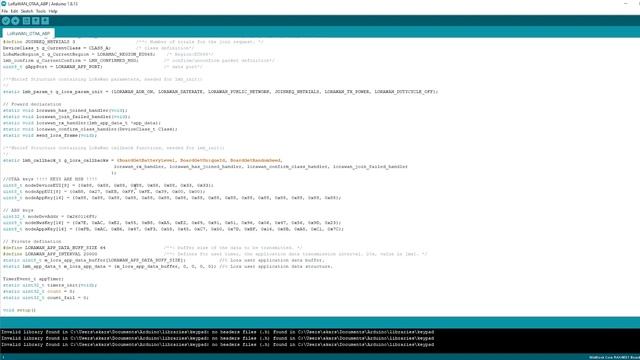The image size is (640, 360).
Task: Click the 'DeviceClass_t g_CurrentClass = CLASS_A' line
Action: click(x=57, y=48)
